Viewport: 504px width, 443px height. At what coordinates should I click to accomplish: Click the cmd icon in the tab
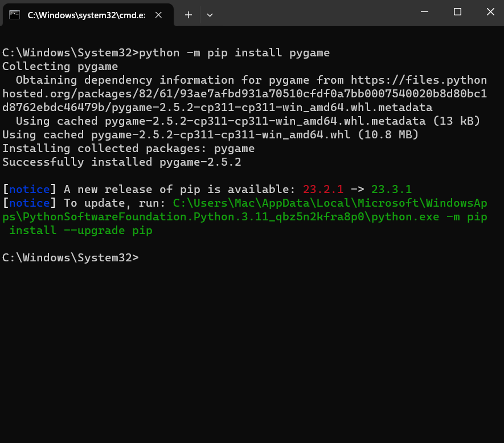[x=15, y=15]
